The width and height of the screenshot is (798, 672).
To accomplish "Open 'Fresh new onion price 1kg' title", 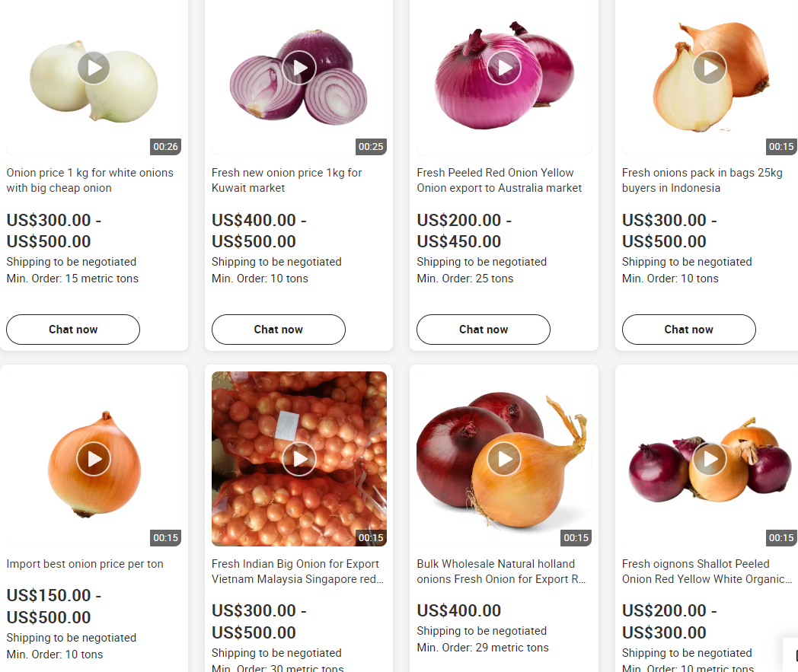I will click(286, 180).
